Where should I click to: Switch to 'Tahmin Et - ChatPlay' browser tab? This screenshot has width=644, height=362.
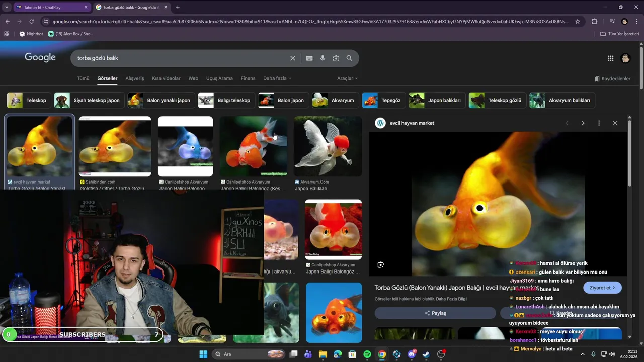point(51,7)
